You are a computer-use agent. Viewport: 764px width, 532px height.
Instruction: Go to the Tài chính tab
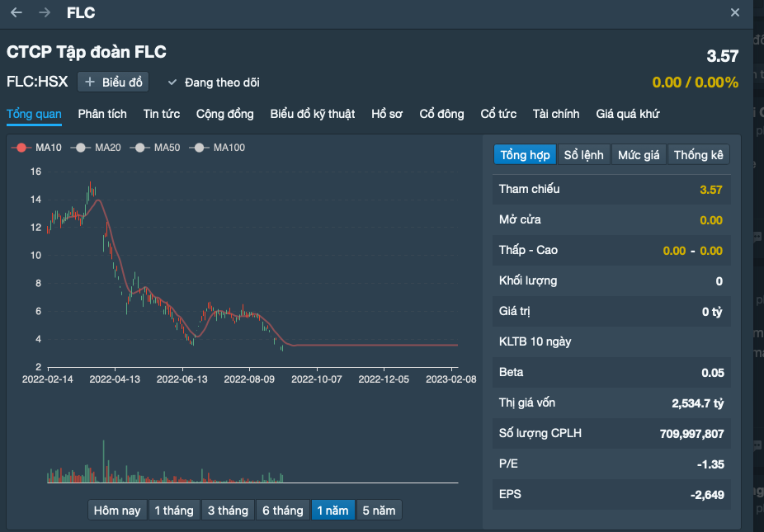click(556, 114)
